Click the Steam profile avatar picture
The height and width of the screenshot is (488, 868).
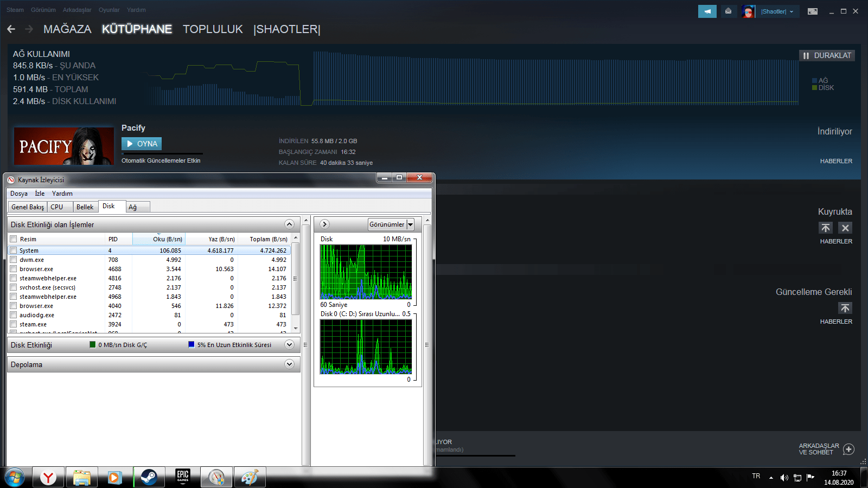point(748,11)
